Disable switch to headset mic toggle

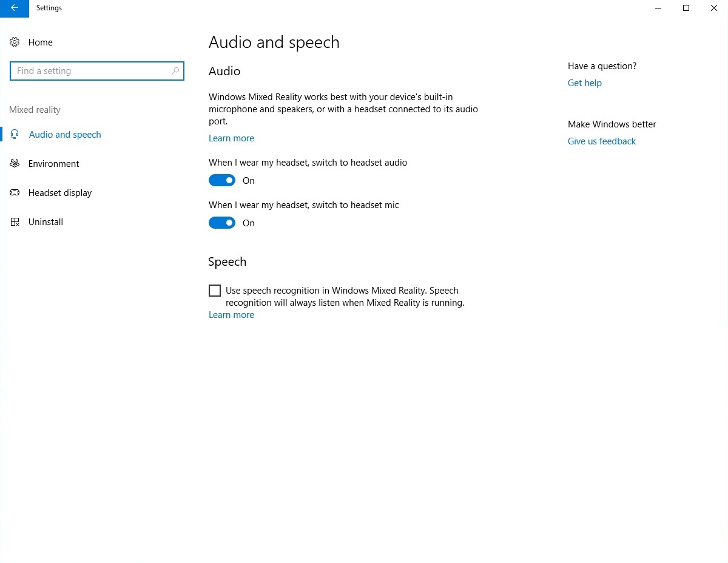[x=221, y=223]
